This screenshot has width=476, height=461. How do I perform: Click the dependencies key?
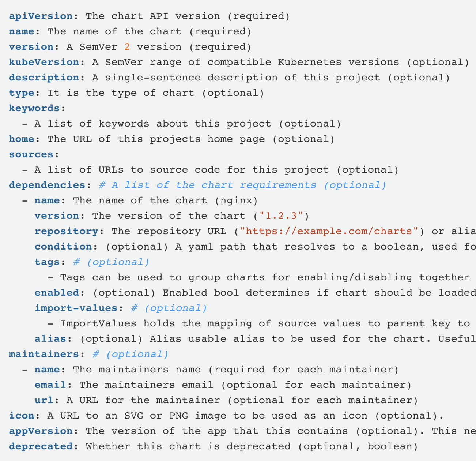pyautogui.click(x=47, y=185)
